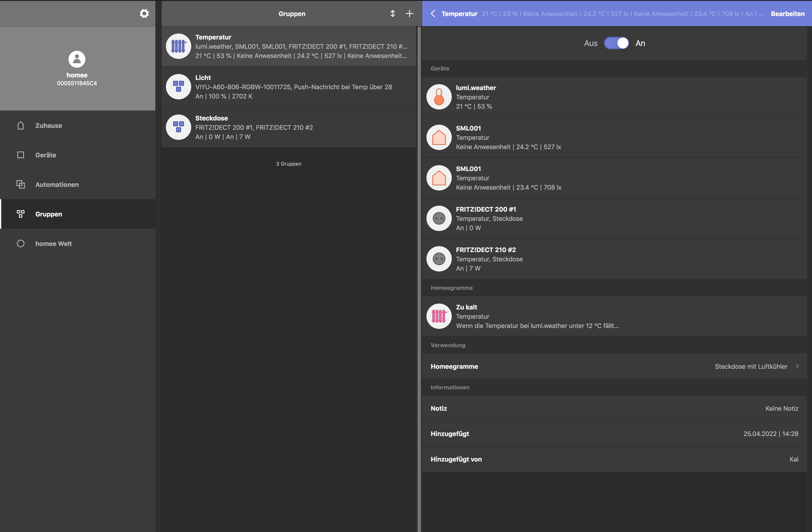Image resolution: width=812 pixels, height=532 pixels.
Task: Open the Steckdose group entry
Action: coord(288,127)
